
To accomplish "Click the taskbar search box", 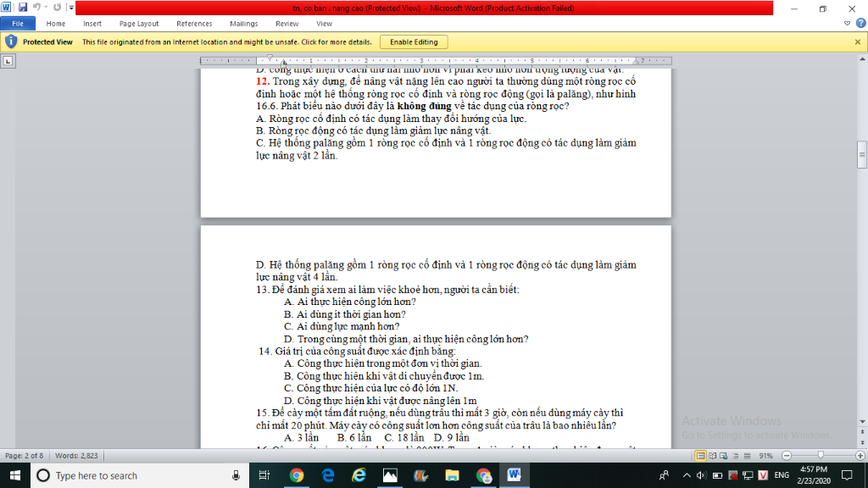I will [x=138, y=475].
